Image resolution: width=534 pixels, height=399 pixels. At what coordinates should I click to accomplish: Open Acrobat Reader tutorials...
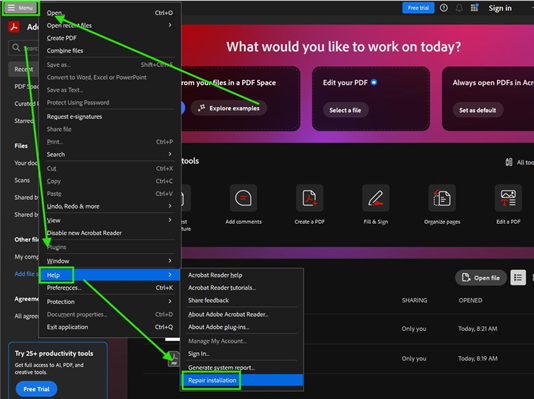242,287
